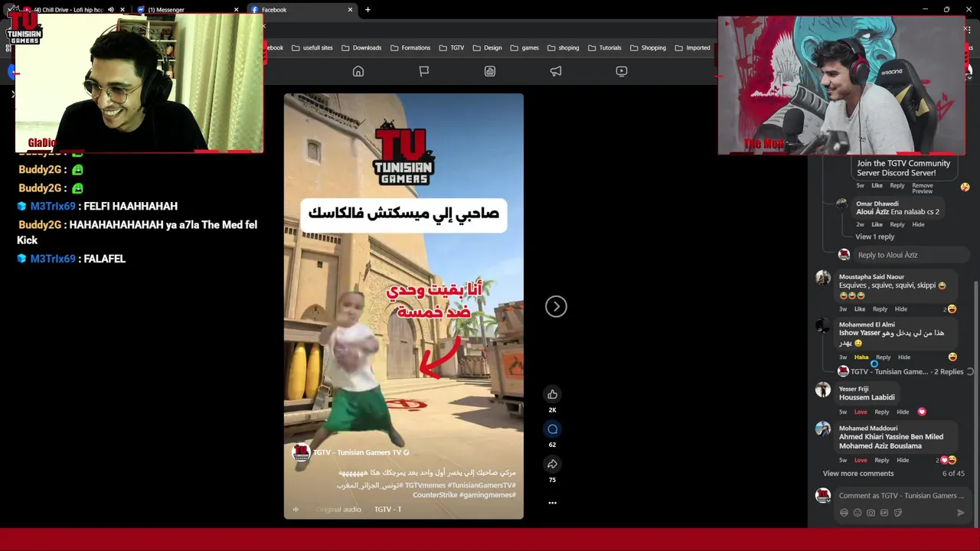Expand 2 Replies under Mohammed El Almi

click(948, 372)
